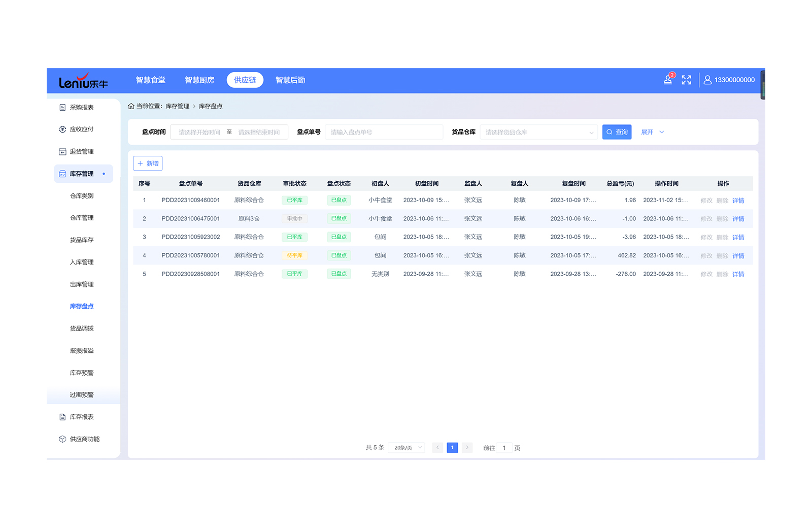
Task: Click the Leniu logo
Action: click(x=84, y=81)
